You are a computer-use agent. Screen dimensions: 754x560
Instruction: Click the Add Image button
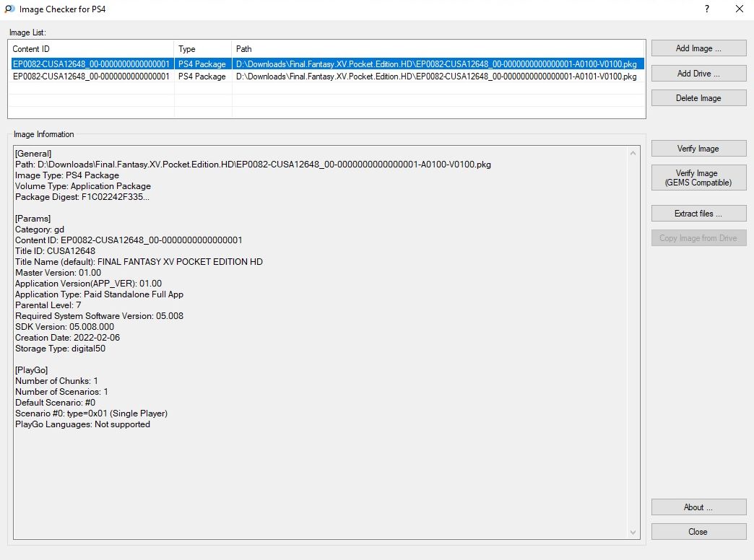[698, 48]
